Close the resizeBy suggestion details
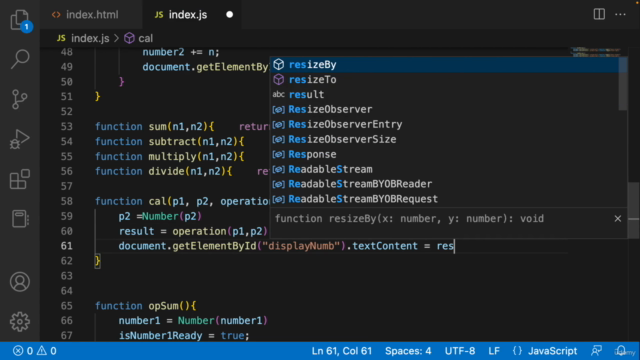The height and width of the screenshot is (360, 640). click(x=618, y=219)
